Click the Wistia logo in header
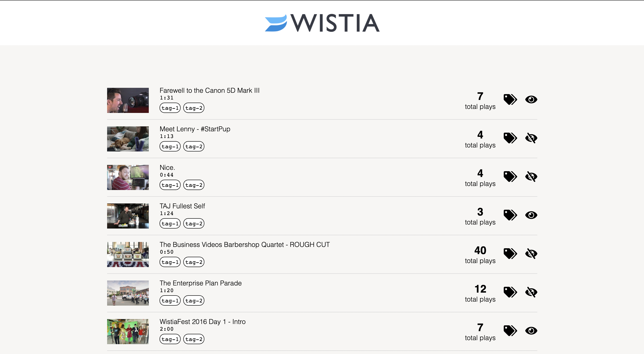Viewport: 644px width, 354px height. [x=322, y=23]
